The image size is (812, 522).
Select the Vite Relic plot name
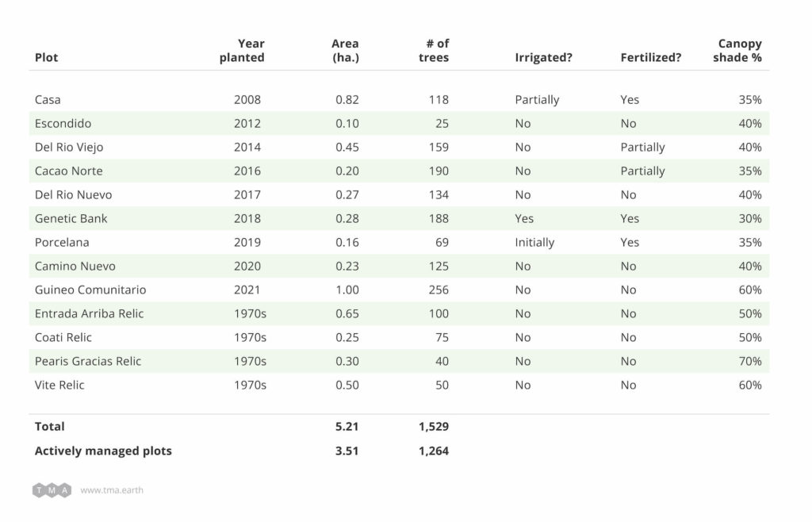(59, 385)
